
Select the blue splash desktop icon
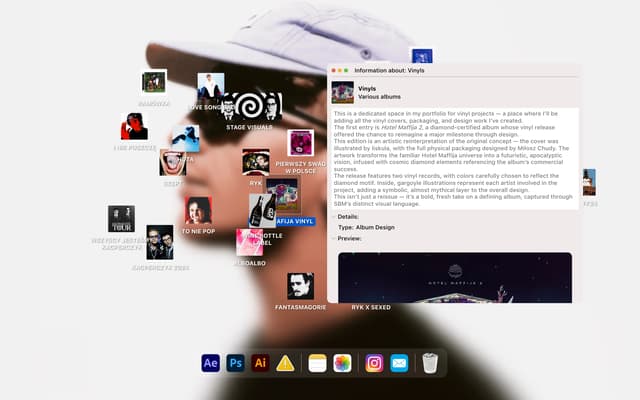186,139
